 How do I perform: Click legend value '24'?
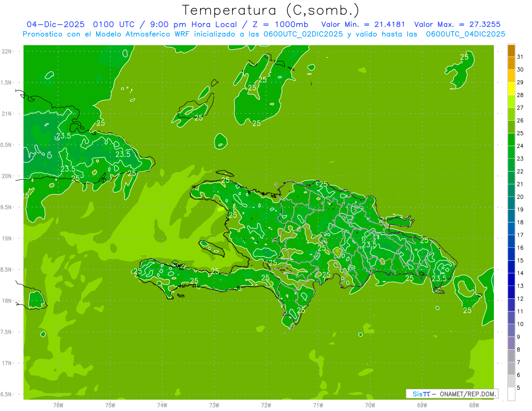(x=520, y=146)
